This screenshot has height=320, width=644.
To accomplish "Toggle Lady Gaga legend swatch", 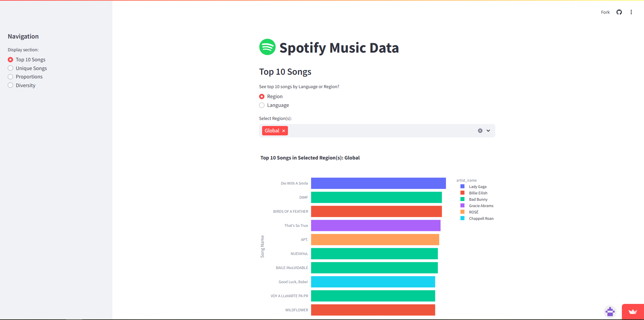I will (x=462, y=187).
